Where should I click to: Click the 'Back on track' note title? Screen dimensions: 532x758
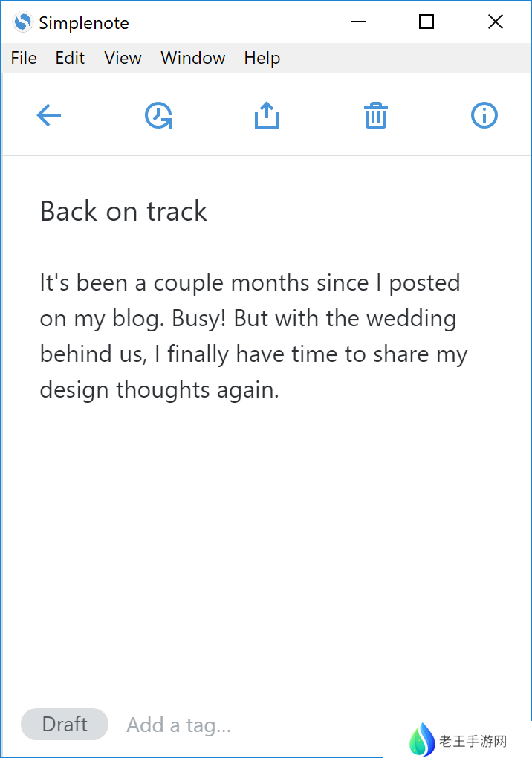point(123,212)
